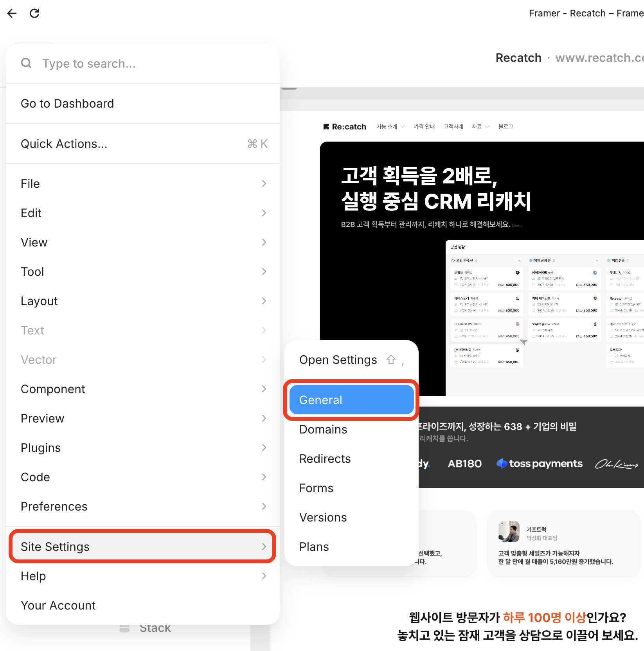Click the AB180 logo

465,464
